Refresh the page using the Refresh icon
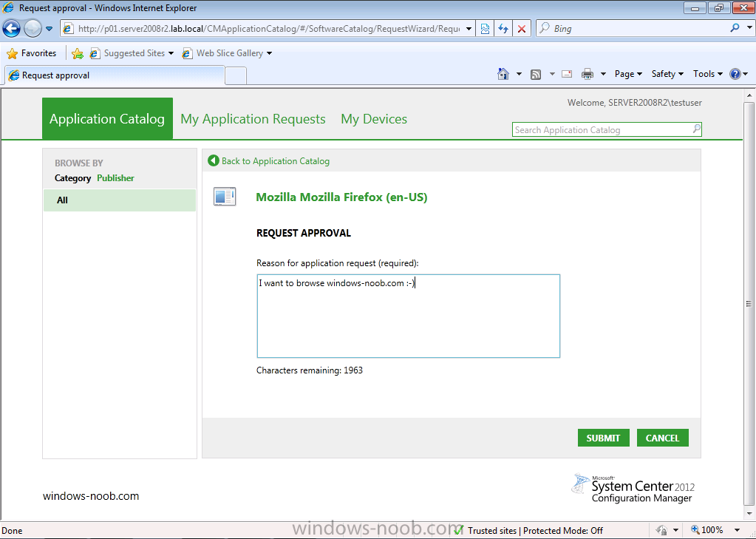This screenshot has width=756, height=539. tap(503, 29)
